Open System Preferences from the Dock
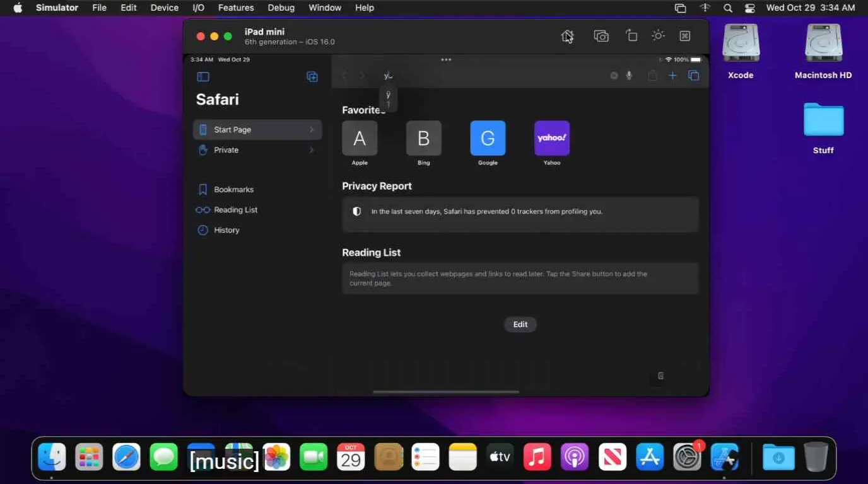 [686, 457]
